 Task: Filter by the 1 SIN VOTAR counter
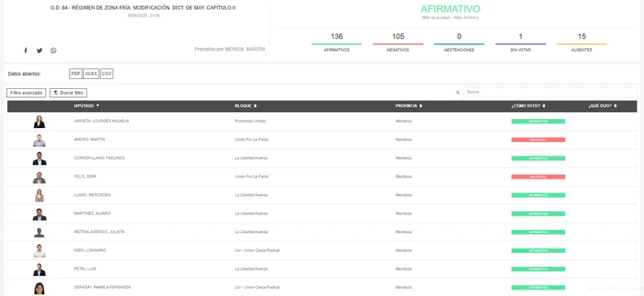[520, 42]
